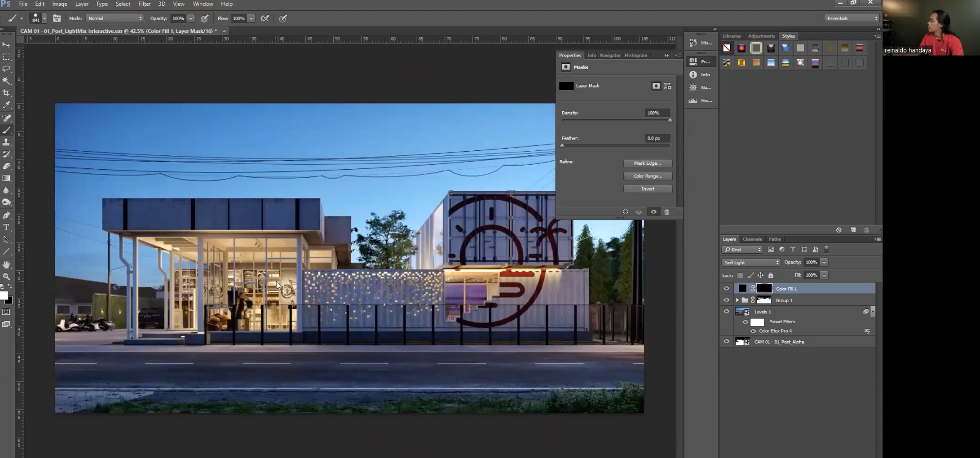This screenshot has height=458, width=980.
Task: Open the Image menu
Action: click(60, 4)
